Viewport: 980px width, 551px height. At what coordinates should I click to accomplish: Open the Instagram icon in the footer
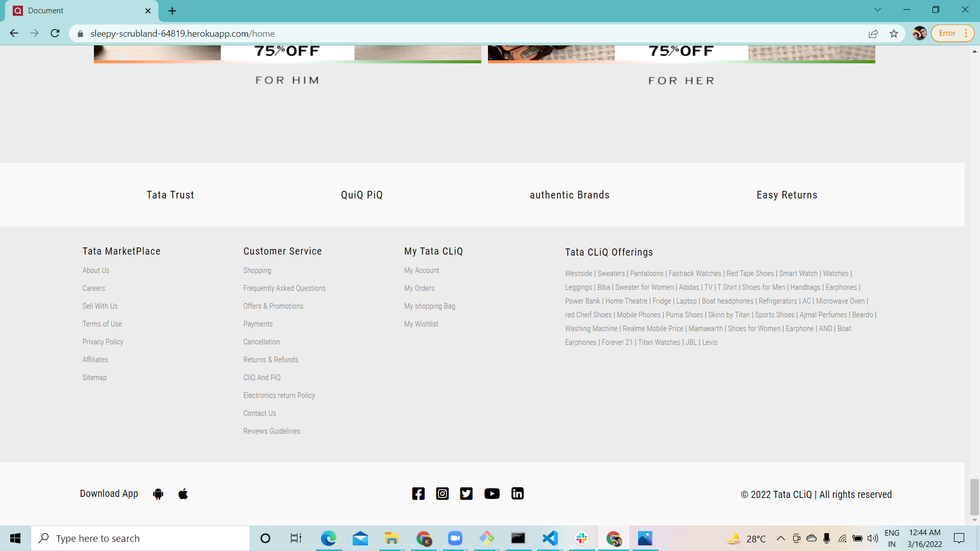pos(442,493)
